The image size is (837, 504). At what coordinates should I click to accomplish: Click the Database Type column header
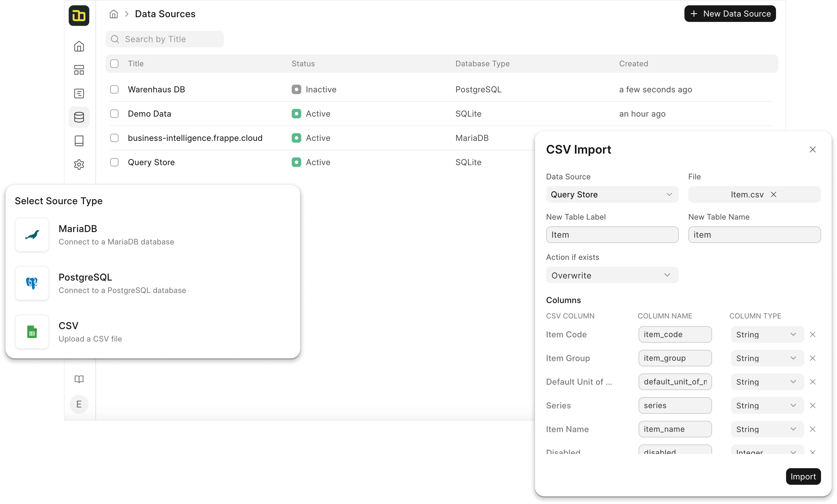(482, 63)
